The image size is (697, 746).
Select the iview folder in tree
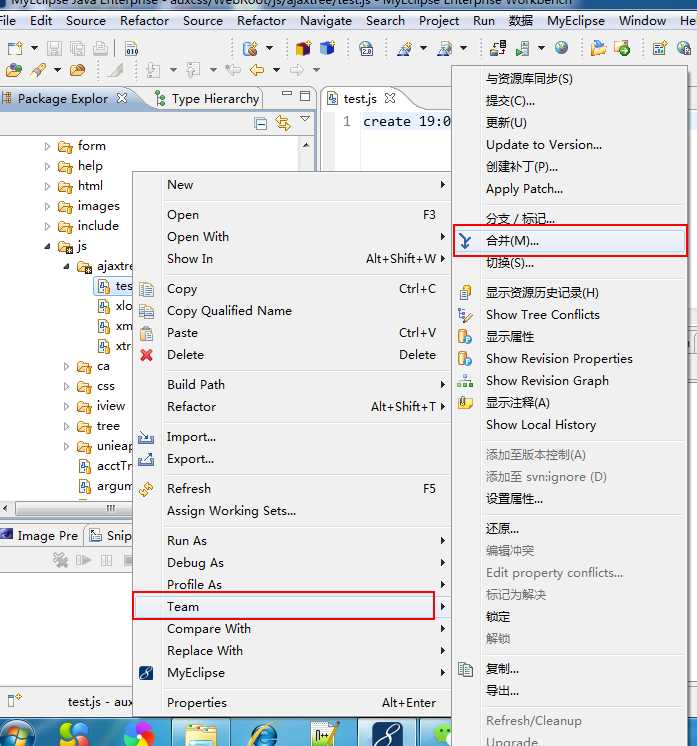[x=111, y=406]
